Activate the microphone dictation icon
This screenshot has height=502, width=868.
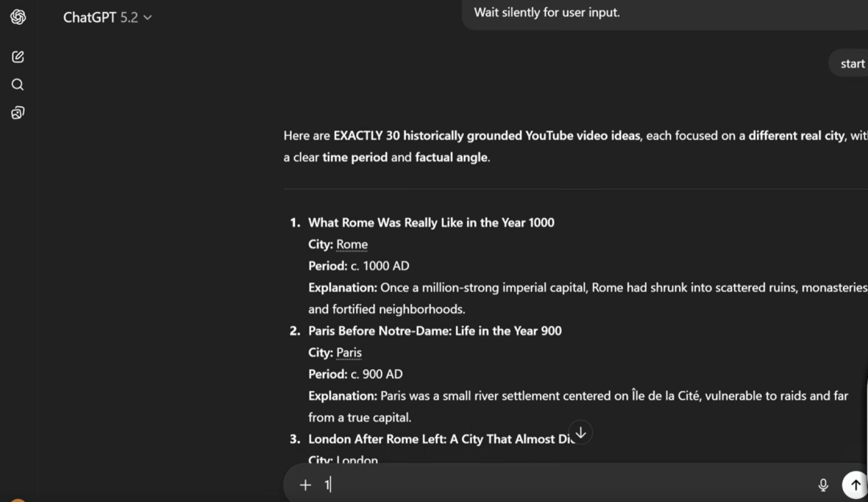[823, 484]
